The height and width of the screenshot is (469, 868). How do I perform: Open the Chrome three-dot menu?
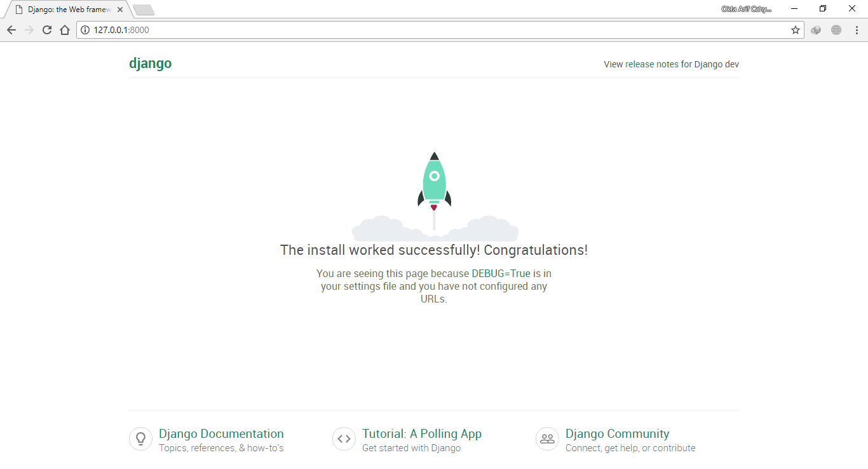coord(856,30)
